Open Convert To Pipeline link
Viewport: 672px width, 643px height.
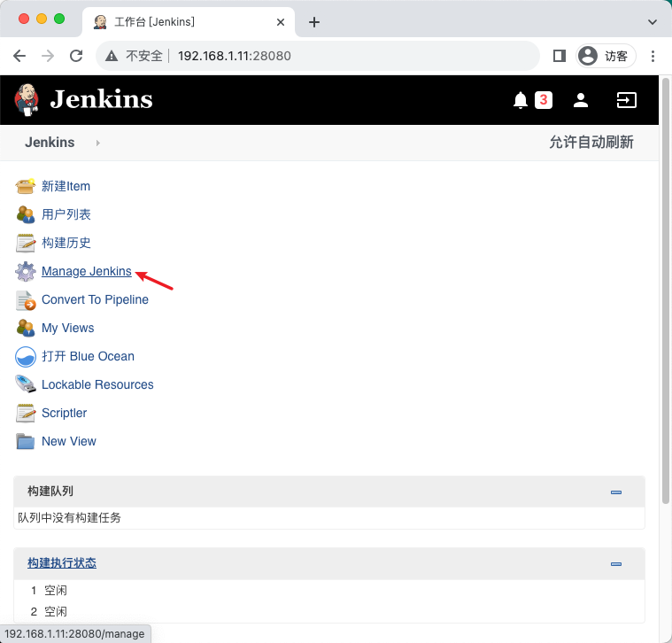(x=95, y=299)
